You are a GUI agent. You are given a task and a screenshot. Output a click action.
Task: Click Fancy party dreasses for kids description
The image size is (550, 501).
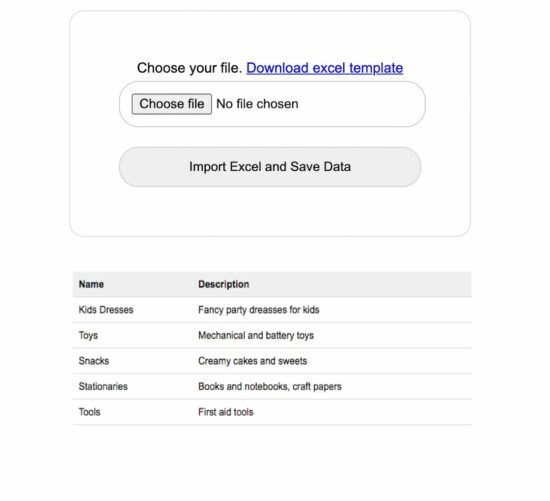click(259, 310)
